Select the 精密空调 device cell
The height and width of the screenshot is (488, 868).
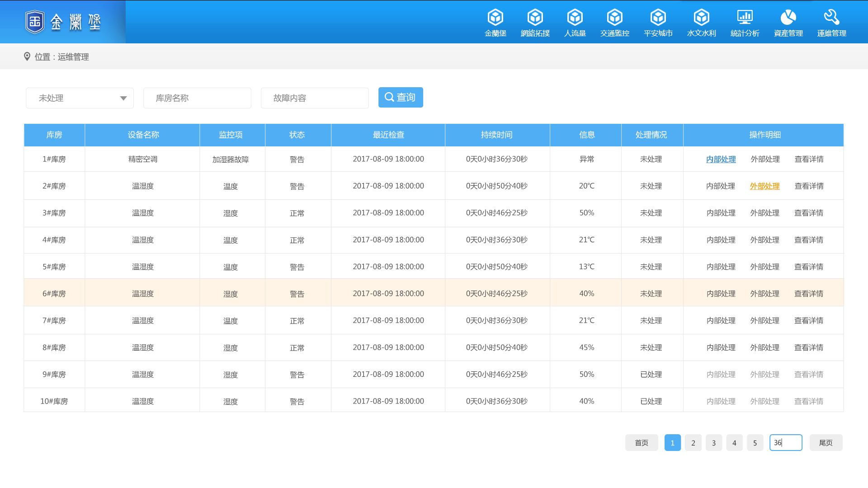143,159
